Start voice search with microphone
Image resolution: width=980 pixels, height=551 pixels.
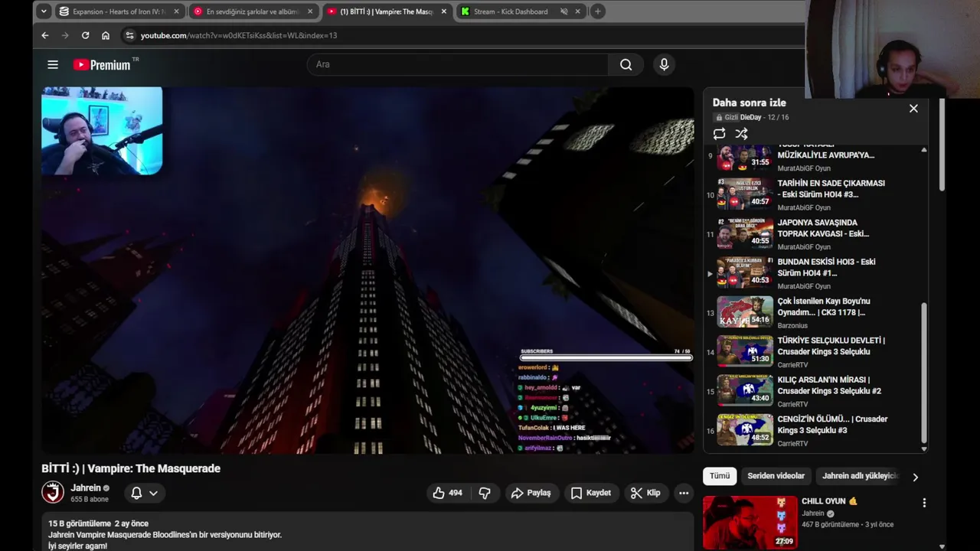click(664, 64)
